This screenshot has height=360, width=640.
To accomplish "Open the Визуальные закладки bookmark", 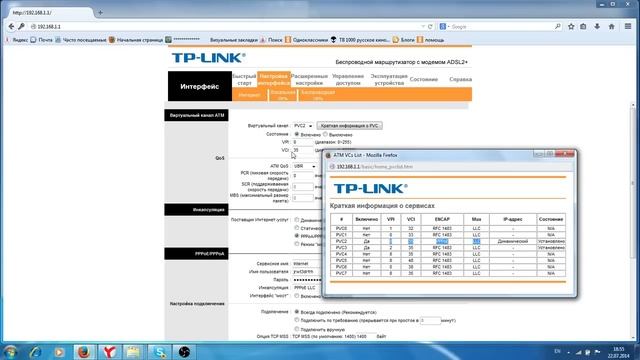I will pos(234,40).
